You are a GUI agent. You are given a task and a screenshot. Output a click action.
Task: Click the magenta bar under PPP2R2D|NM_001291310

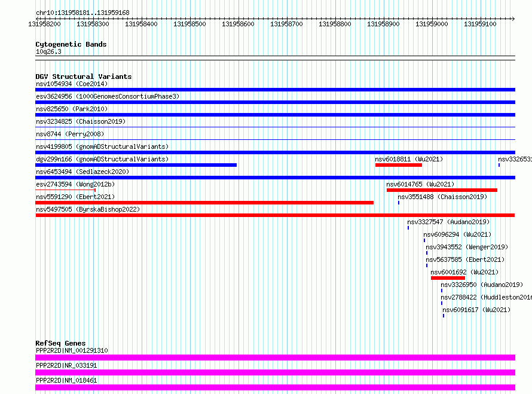pos(275,358)
